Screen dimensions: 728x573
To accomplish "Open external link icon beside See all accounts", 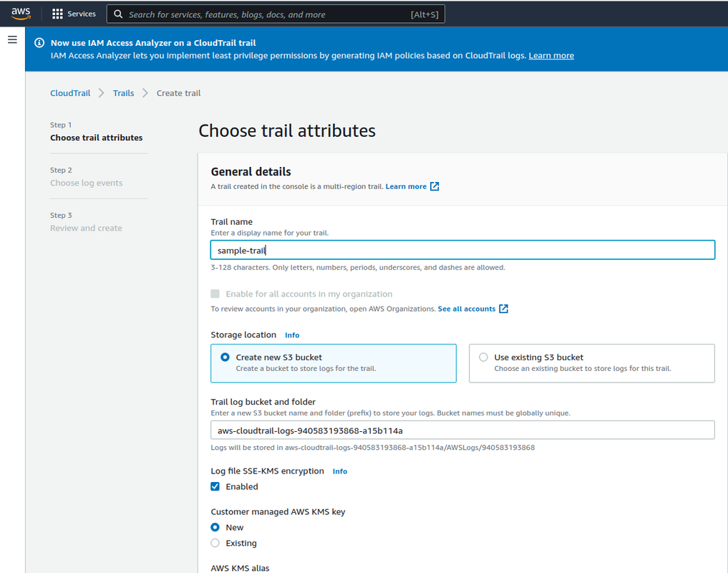I will [x=504, y=309].
